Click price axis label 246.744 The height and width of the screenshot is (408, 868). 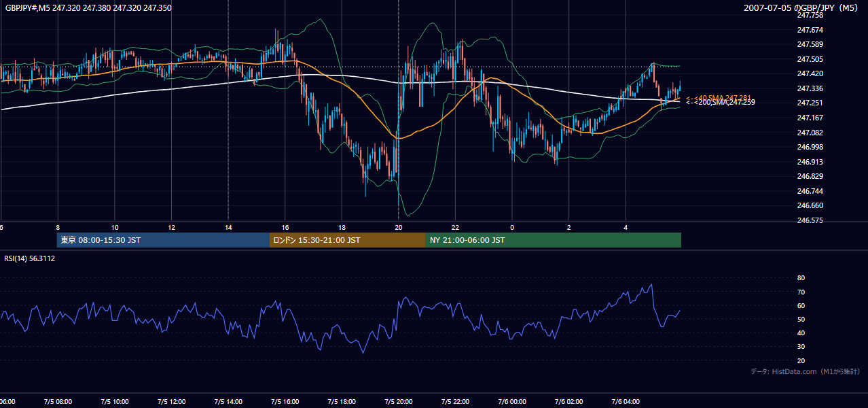coord(810,191)
